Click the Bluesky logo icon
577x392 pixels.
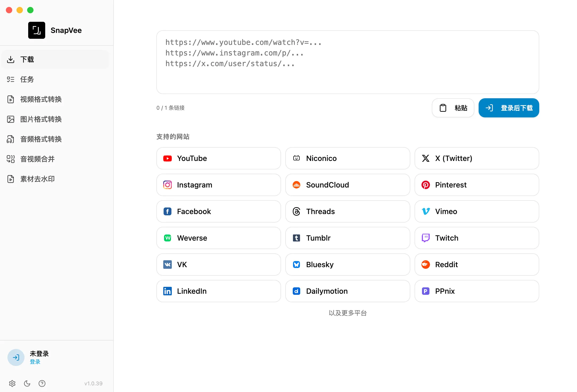point(296,265)
